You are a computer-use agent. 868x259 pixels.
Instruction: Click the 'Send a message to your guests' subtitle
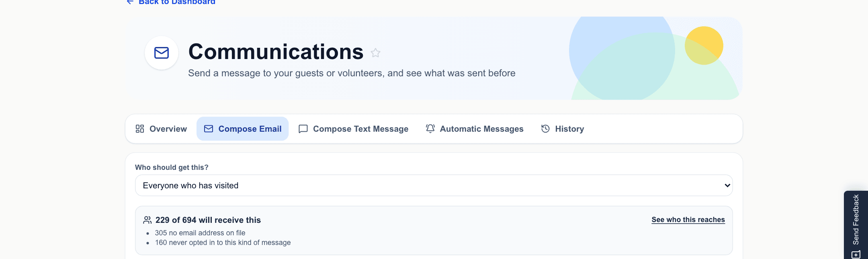click(x=352, y=73)
